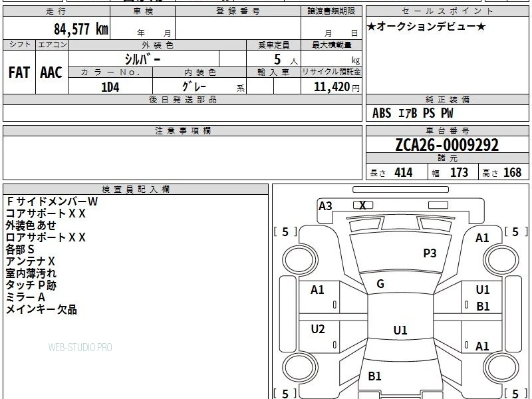This screenshot has width=532, height=399.
Task: Click the シフト header cell
Action: 19,45
